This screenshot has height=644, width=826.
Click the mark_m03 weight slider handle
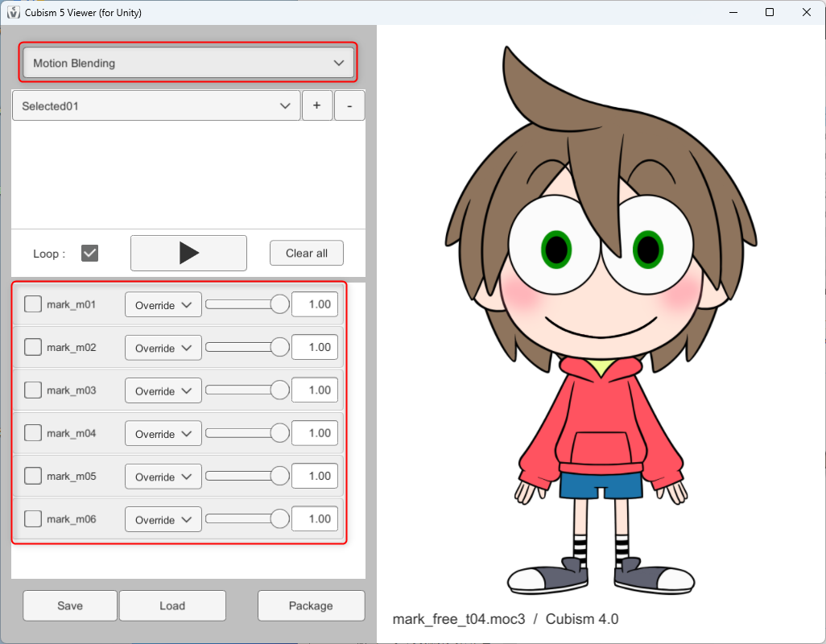point(279,390)
